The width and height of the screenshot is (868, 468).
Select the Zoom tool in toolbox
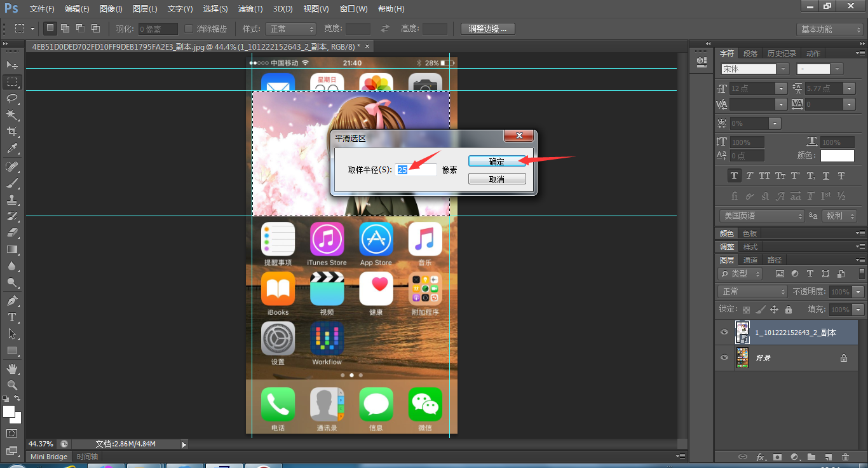11,385
